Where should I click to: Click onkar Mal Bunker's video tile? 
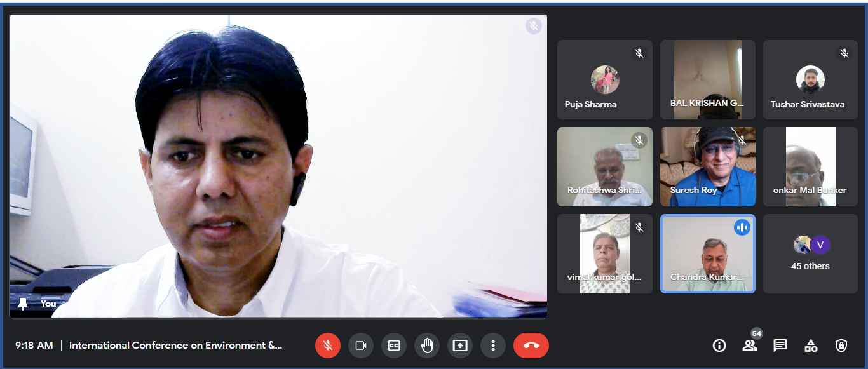click(811, 166)
